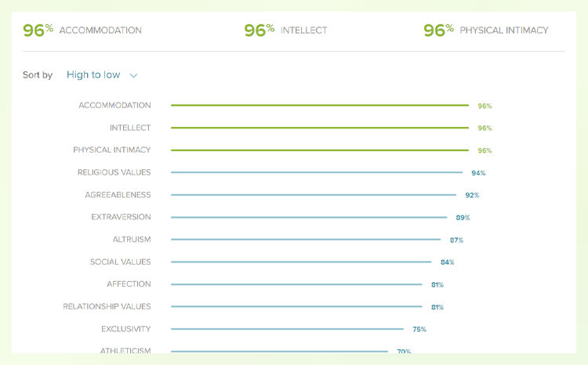Click the Social Values bar

point(301,262)
